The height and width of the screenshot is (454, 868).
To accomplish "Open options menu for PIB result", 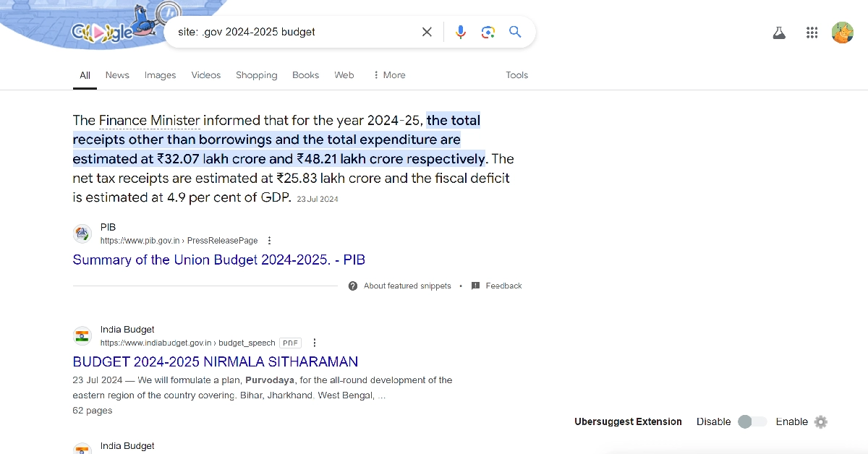I will tap(270, 241).
